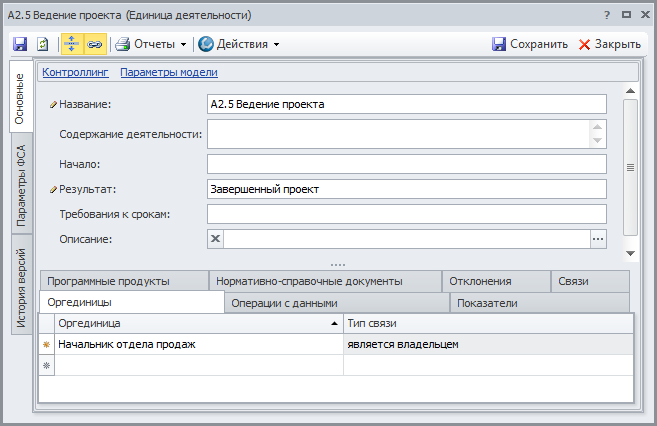Switch to Параметры ФСА side tab
Screen dimensions: 657x426
[22, 185]
